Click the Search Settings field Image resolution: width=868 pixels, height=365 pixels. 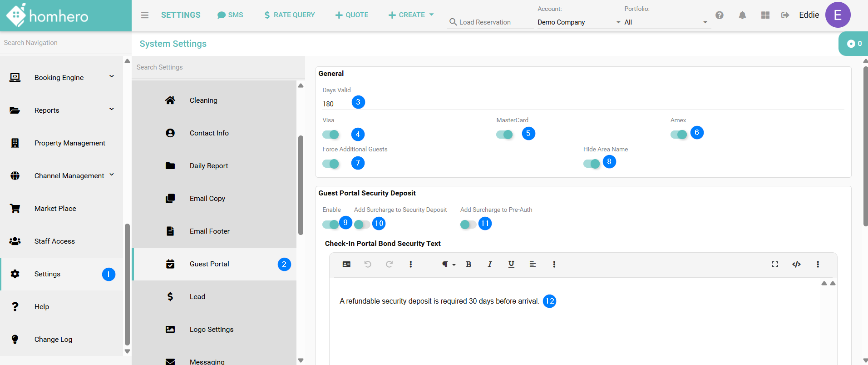(218, 67)
